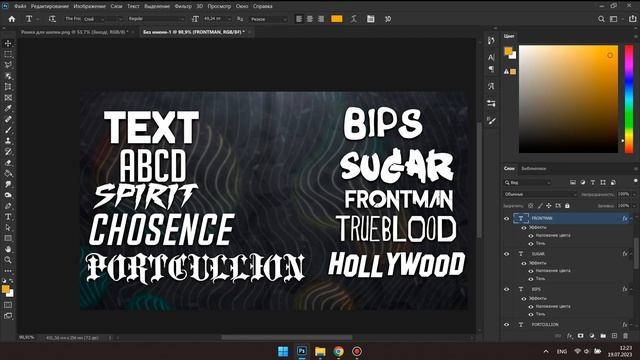640x360 pixels.
Task: Select the Crop tool
Action: (8, 87)
